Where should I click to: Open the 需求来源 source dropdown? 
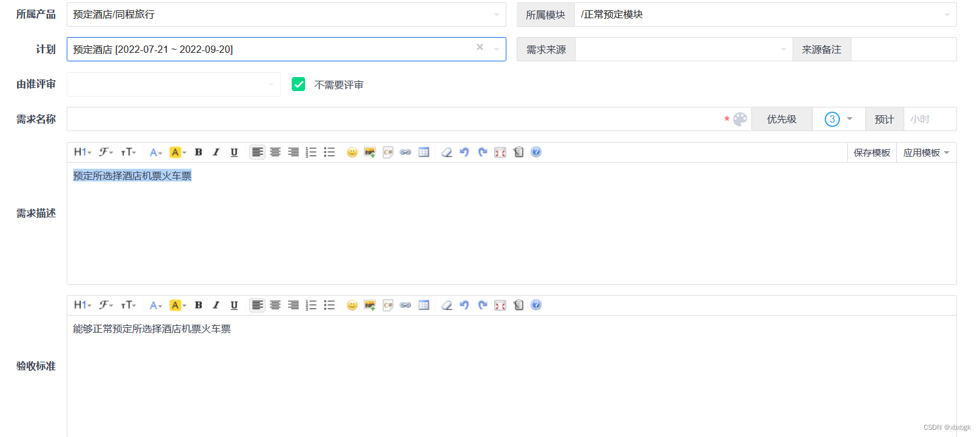click(x=683, y=49)
